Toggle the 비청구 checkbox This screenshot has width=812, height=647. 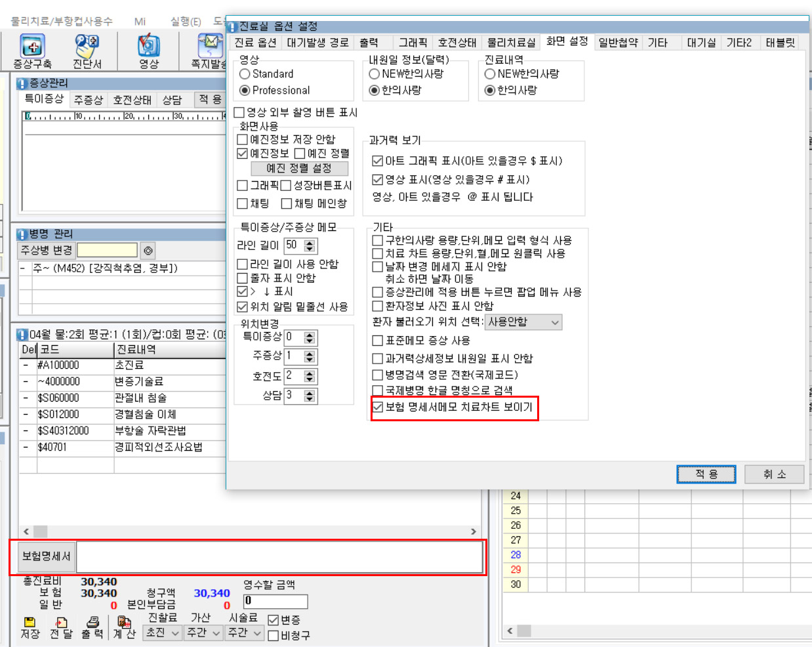(x=274, y=635)
